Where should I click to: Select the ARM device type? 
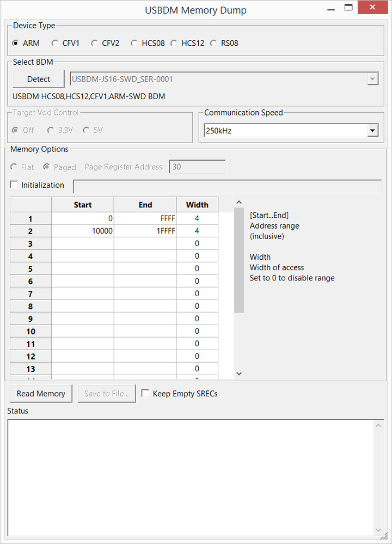(26, 43)
